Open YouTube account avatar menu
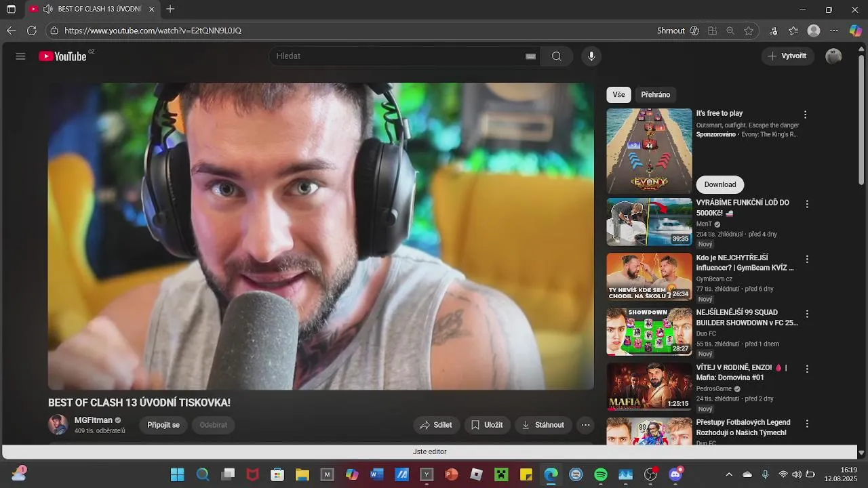868x488 pixels. coord(833,56)
